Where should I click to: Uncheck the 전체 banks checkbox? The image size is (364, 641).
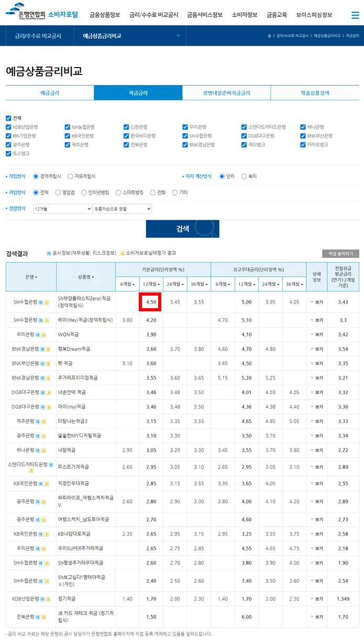pyautogui.click(x=8, y=118)
